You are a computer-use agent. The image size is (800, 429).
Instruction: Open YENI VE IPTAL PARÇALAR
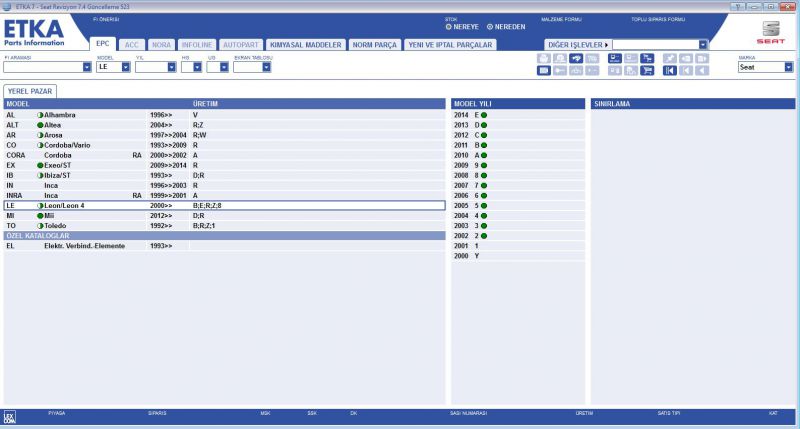(x=451, y=45)
